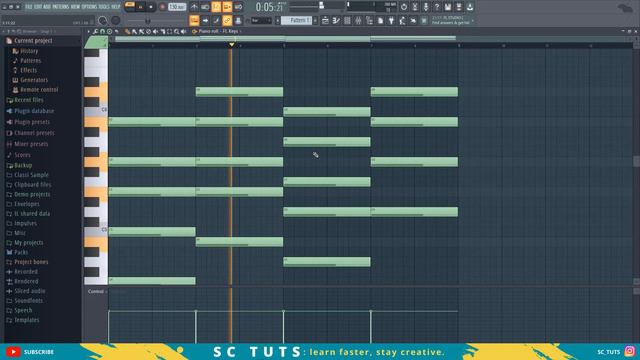640x360 pixels.
Task: Toggle Loop recording button
Action: (x=238, y=7)
